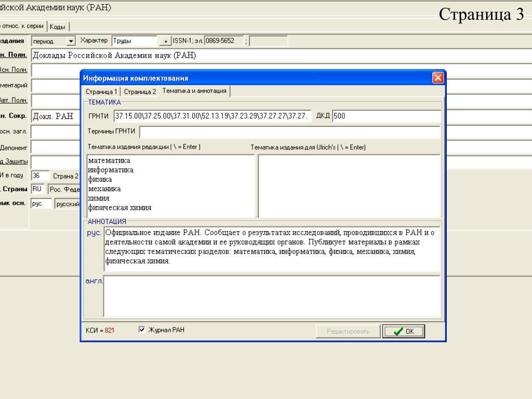Switch to the Страница 2 tab
This screenshot has width=532, height=399.
140,91
